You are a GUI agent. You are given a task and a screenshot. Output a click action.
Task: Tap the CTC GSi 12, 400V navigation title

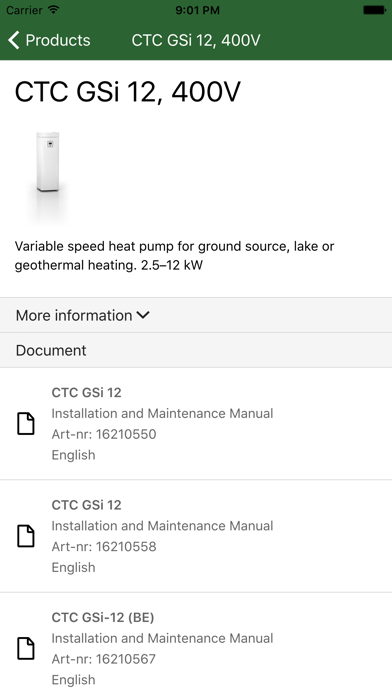[196, 40]
